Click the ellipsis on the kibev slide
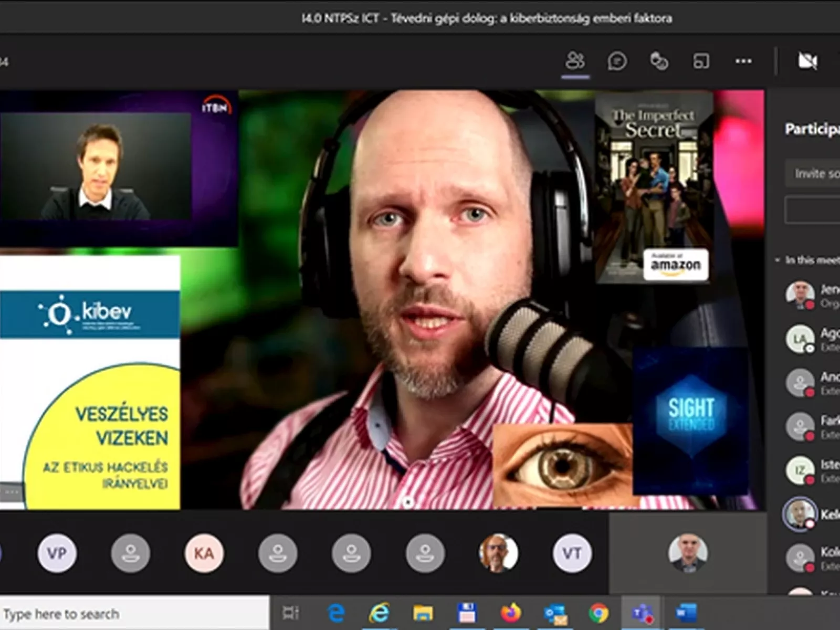Image resolution: width=840 pixels, height=630 pixels. [x=12, y=492]
